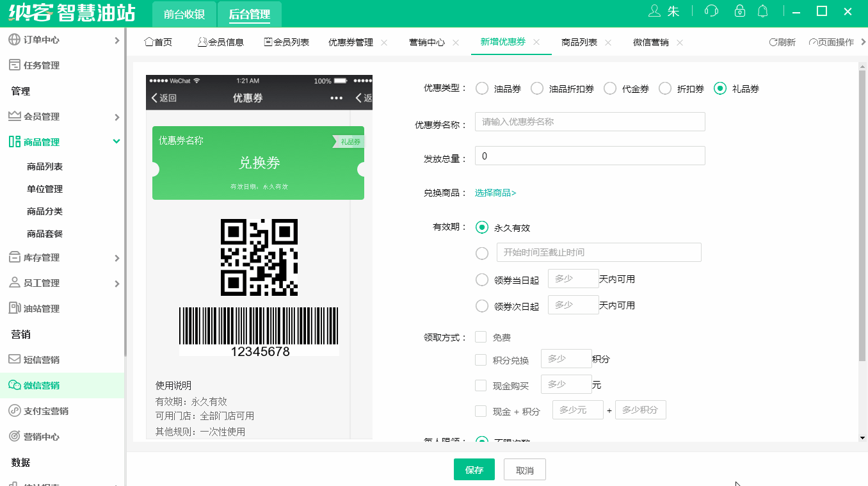Check the 积分兑换 option
Image resolution: width=868 pixels, height=486 pixels.
(480, 359)
